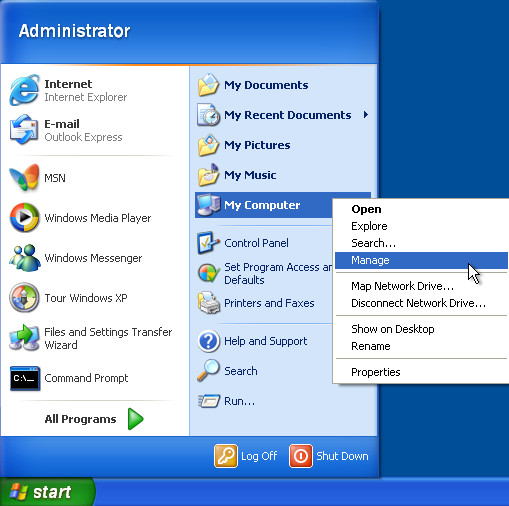Click the Administrator user name header
This screenshot has height=506, width=509.
(74, 31)
